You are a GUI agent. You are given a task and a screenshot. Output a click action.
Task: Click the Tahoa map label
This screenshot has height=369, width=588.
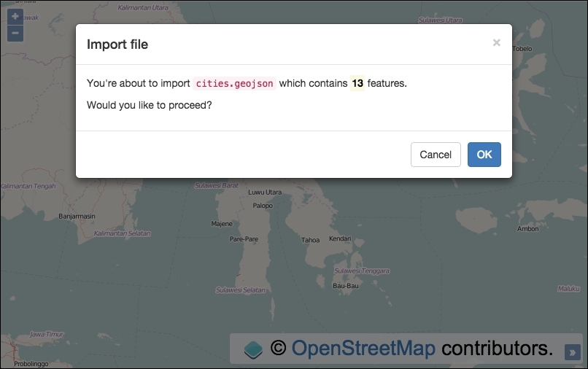coord(310,240)
